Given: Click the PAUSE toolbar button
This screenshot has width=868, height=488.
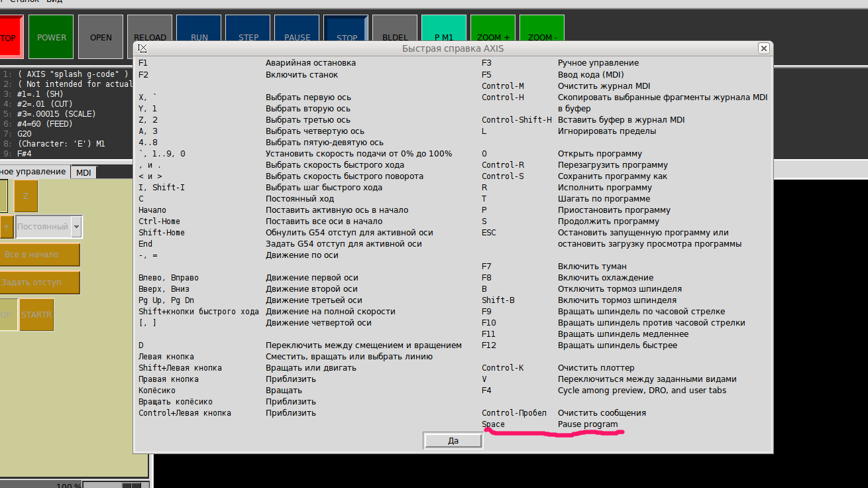Looking at the screenshot, I should click(x=297, y=37).
